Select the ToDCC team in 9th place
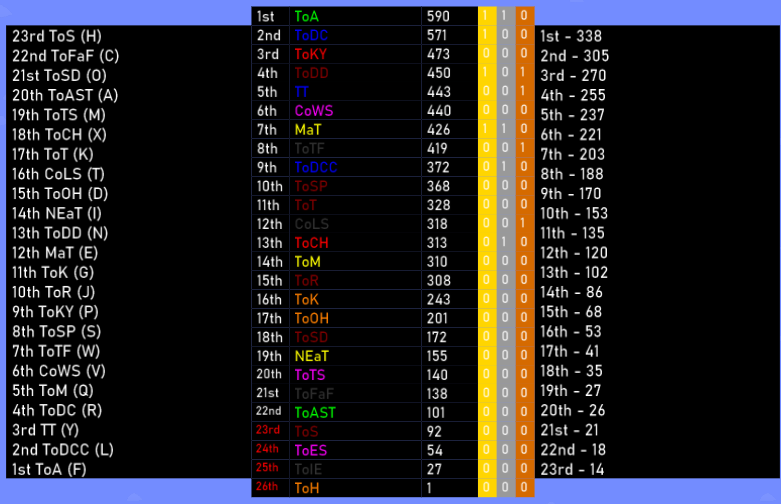This screenshot has height=504, width=781. [316, 168]
